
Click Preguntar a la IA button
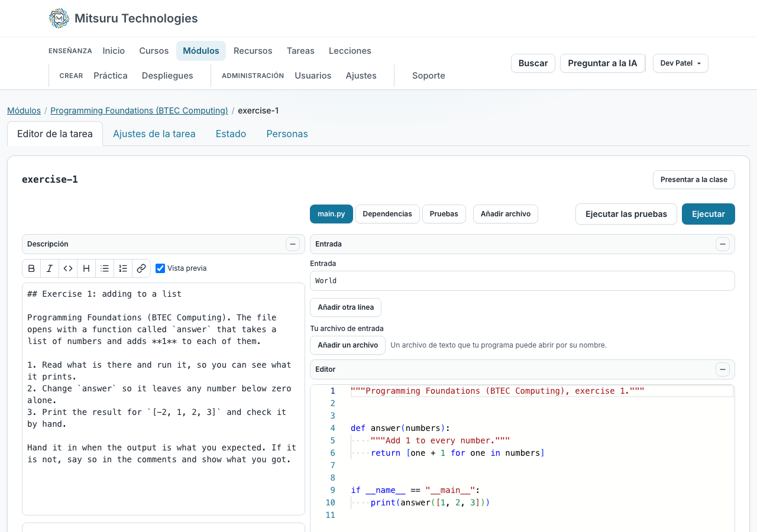click(603, 63)
